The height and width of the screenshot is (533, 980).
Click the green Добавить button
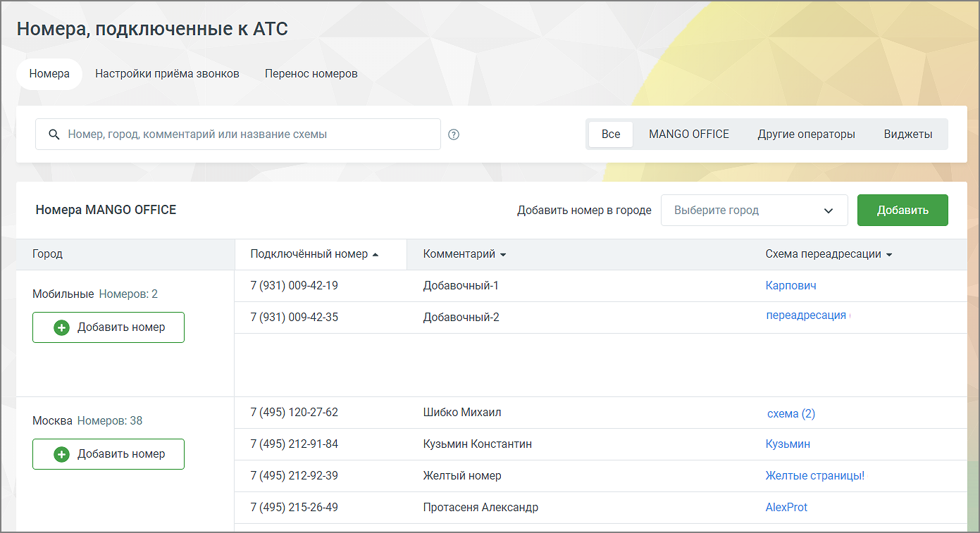[x=903, y=211]
